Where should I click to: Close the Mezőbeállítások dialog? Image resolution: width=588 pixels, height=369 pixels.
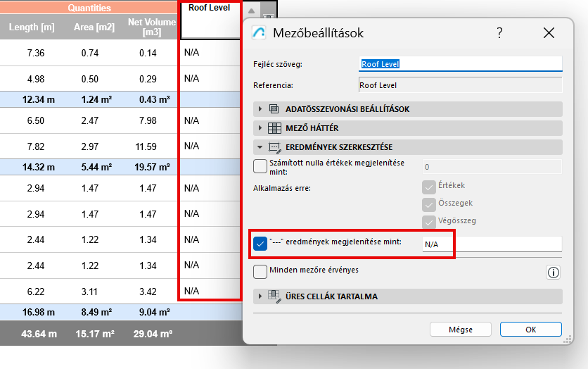pyautogui.click(x=549, y=33)
